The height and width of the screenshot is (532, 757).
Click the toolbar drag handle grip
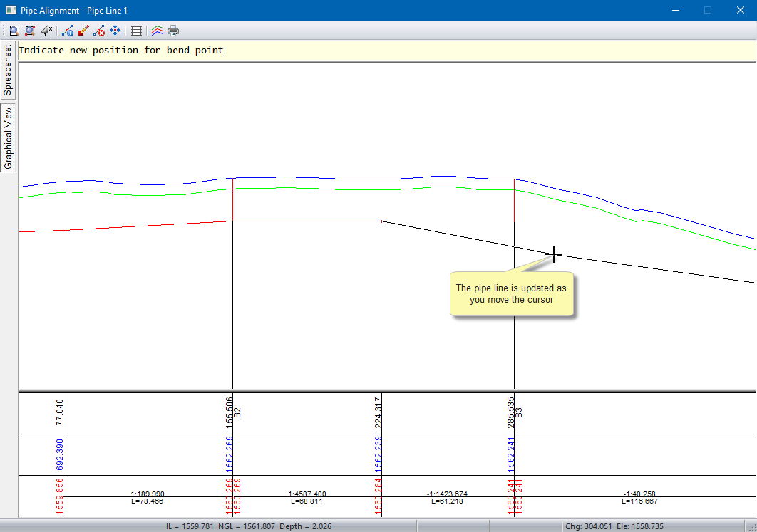(4, 31)
